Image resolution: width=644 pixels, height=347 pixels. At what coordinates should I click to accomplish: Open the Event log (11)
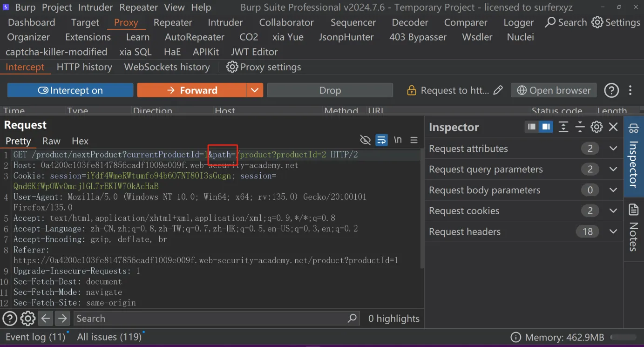tap(35, 337)
